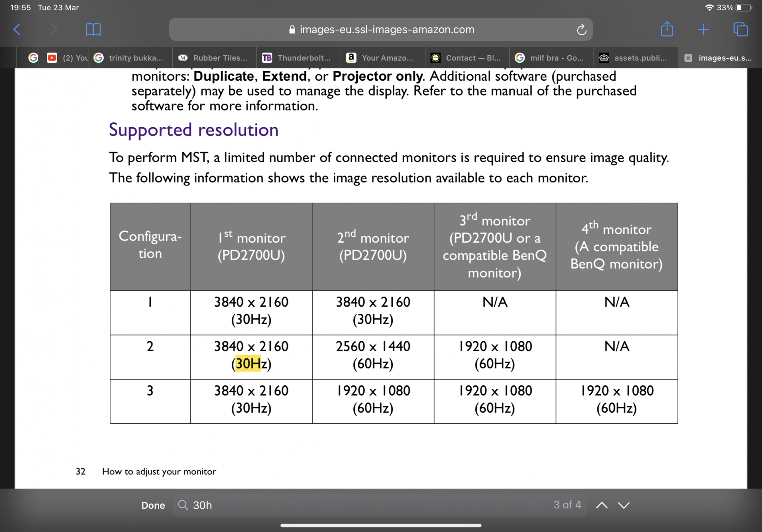Tap Done to close find bar

(153, 505)
